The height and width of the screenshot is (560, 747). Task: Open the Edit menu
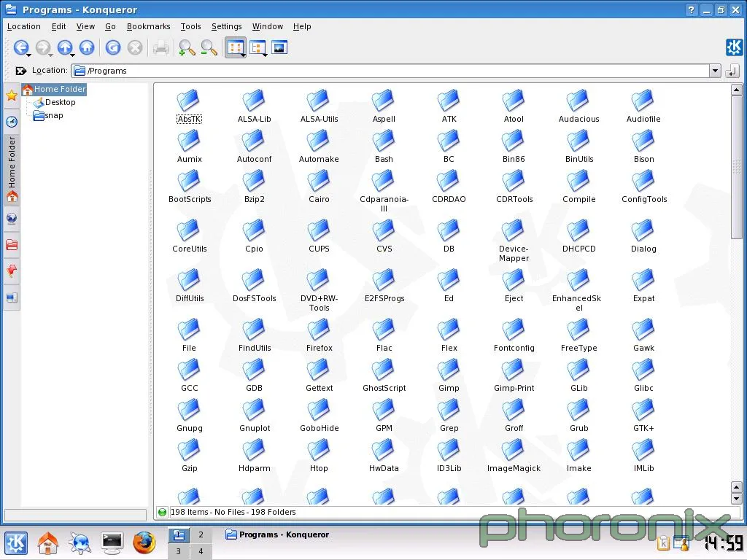coord(58,26)
